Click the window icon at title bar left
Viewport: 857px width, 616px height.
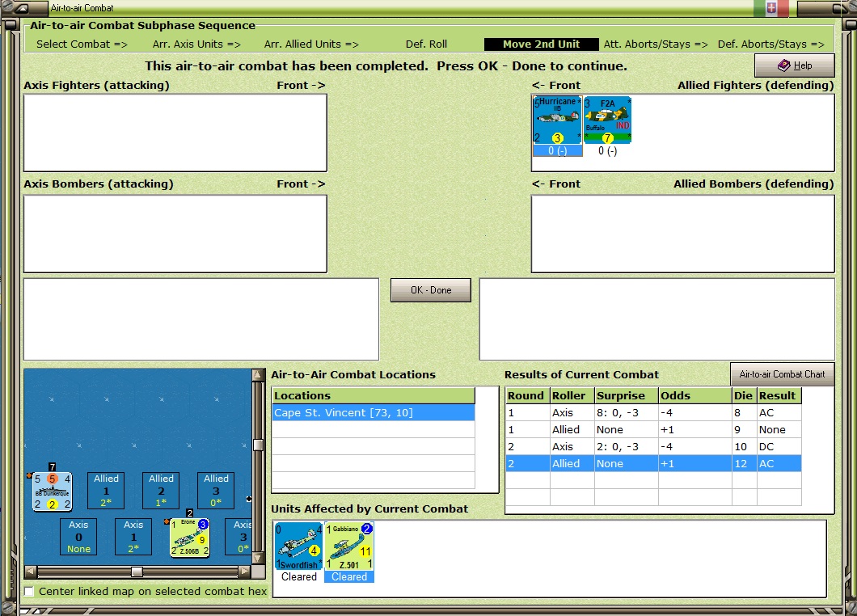(21, 8)
